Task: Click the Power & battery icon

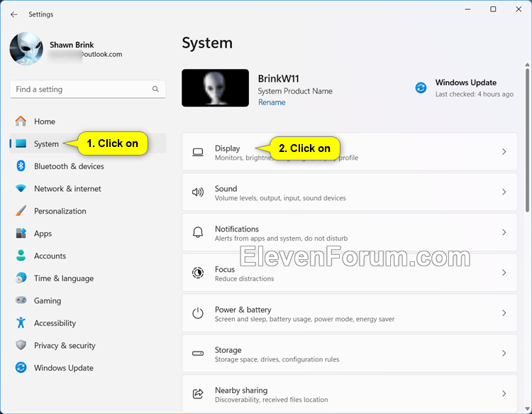Action: point(198,313)
